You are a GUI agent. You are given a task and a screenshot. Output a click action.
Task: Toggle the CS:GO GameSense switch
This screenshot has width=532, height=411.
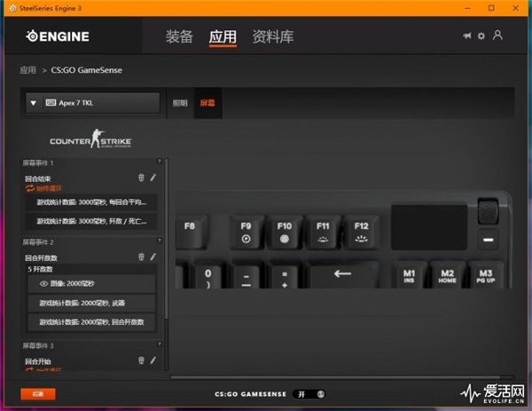tap(309, 394)
